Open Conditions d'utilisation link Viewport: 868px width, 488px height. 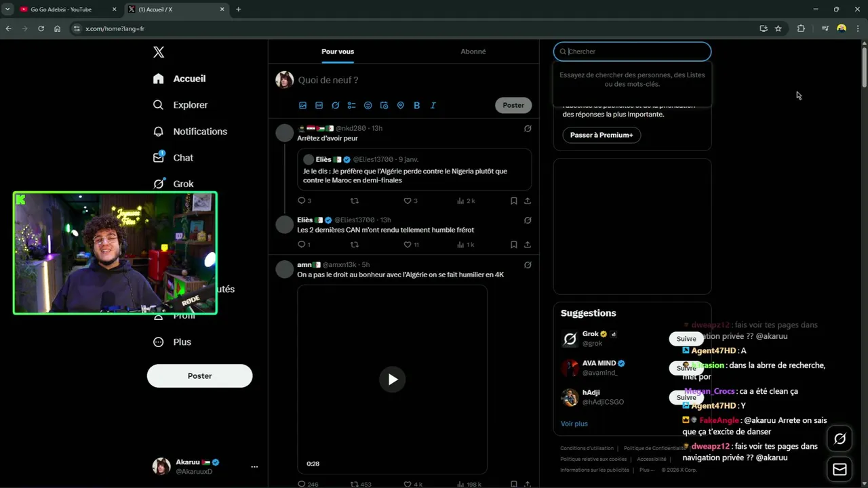tap(587, 448)
